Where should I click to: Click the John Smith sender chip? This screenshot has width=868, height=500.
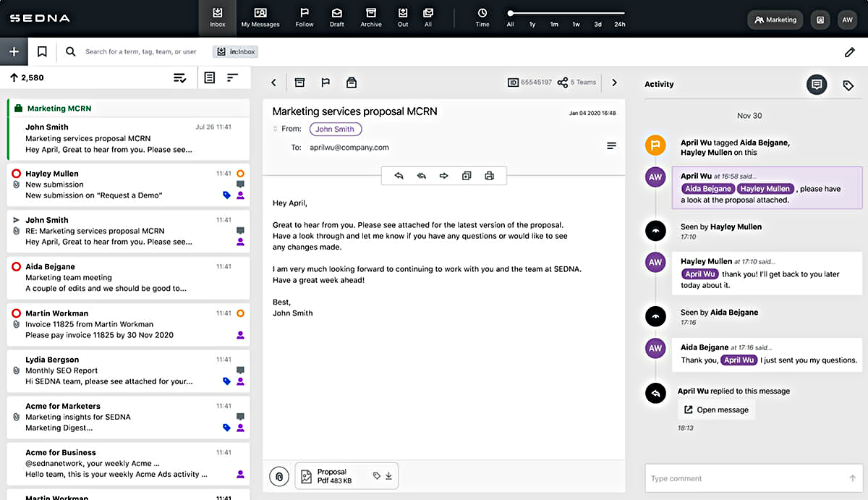tap(336, 129)
